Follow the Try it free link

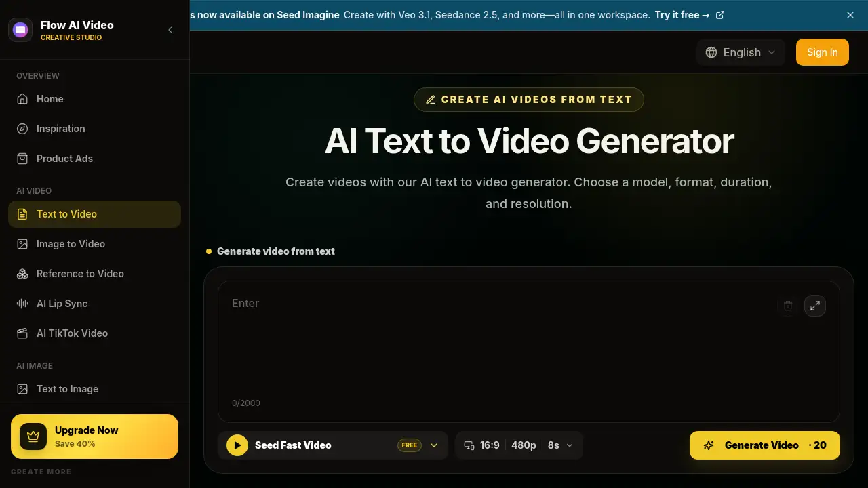click(x=682, y=15)
